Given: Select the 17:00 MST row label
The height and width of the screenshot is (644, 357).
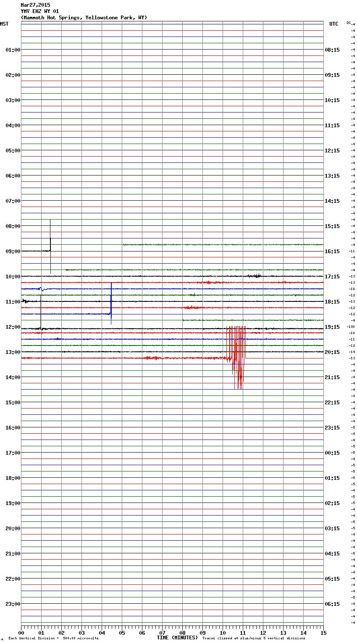Looking at the screenshot, I should [13, 453].
